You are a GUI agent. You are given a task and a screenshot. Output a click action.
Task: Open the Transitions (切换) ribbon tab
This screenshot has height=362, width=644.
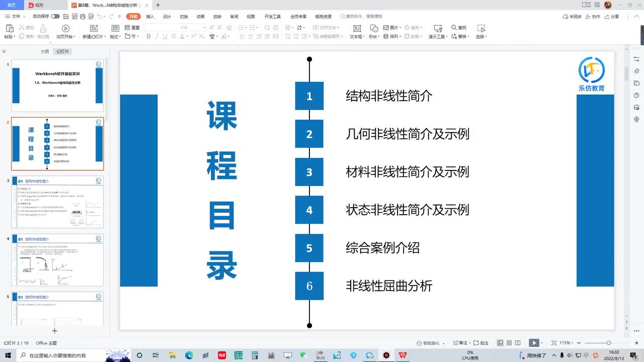pyautogui.click(x=184, y=17)
